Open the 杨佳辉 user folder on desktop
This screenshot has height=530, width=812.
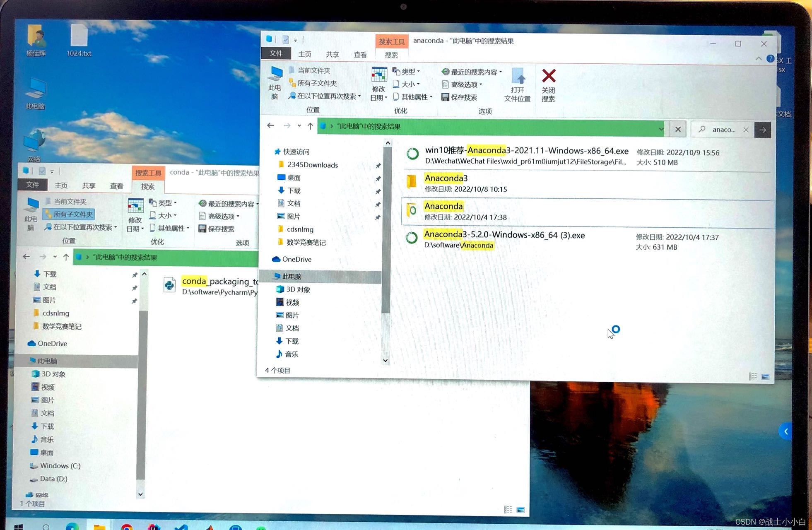tap(36, 40)
